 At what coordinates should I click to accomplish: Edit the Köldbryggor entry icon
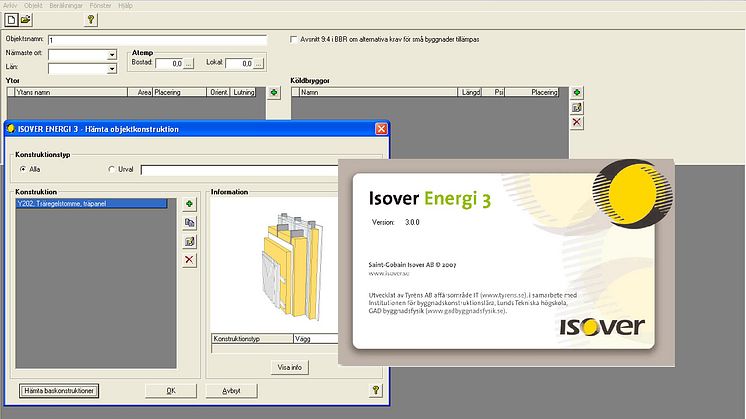coord(577,107)
